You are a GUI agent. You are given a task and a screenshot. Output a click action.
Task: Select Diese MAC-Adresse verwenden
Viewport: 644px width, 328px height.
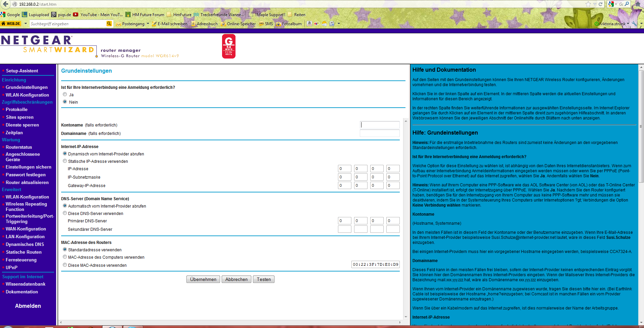(x=65, y=265)
